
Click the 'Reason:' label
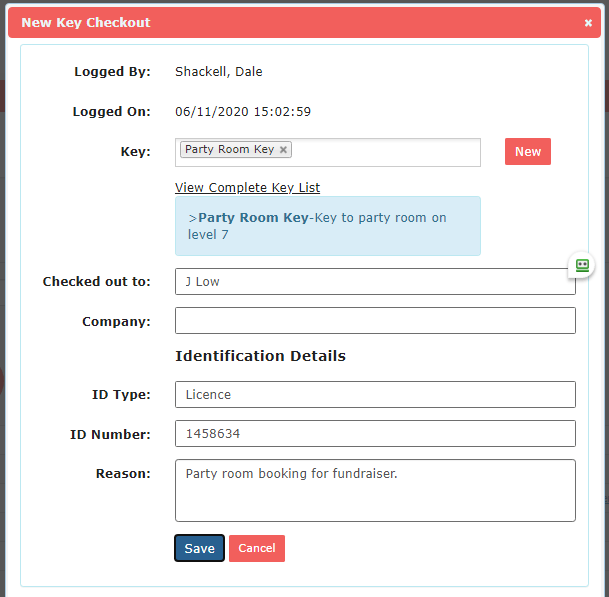pyautogui.click(x=123, y=473)
